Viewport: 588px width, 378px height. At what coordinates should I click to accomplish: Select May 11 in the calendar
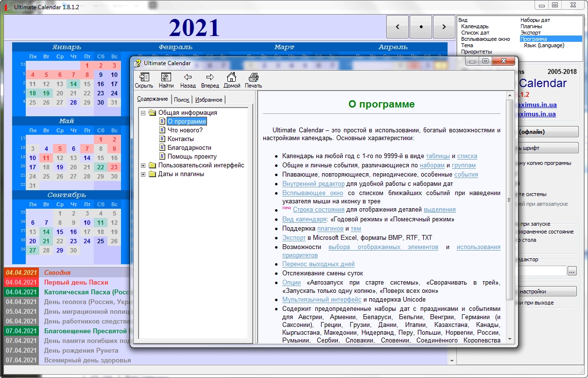[46, 158]
